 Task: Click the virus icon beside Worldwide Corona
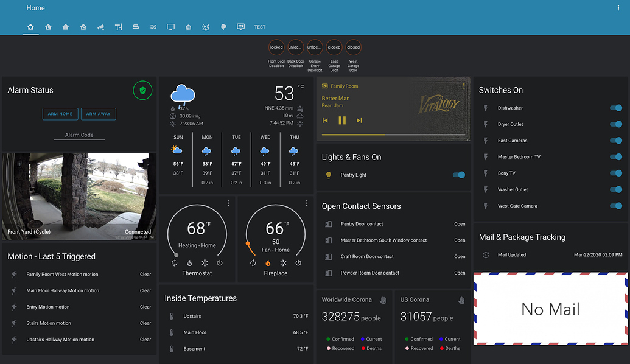(382, 299)
